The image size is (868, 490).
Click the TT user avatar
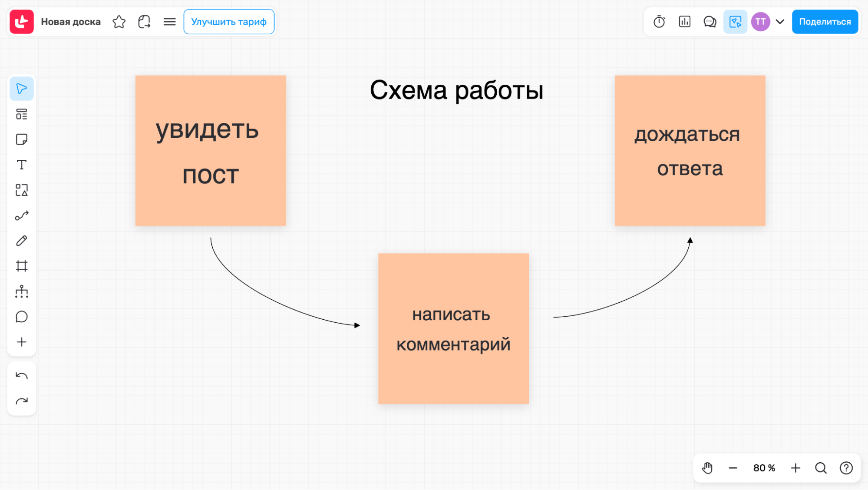click(760, 22)
